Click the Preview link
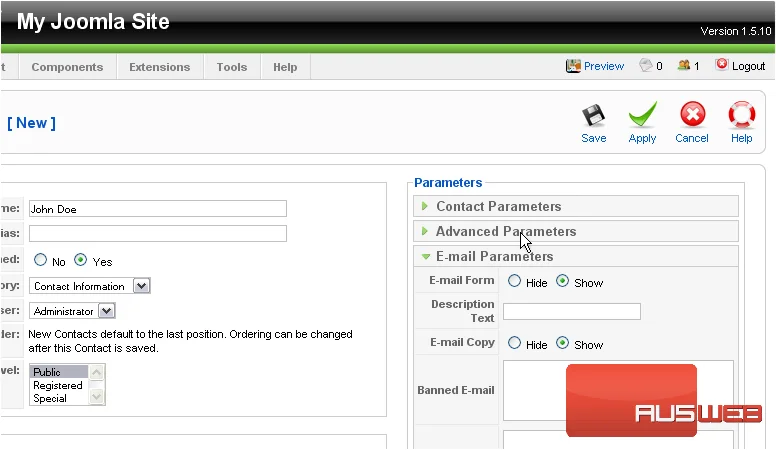Viewport: 776px width, 450px height. (x=604, y=66)
